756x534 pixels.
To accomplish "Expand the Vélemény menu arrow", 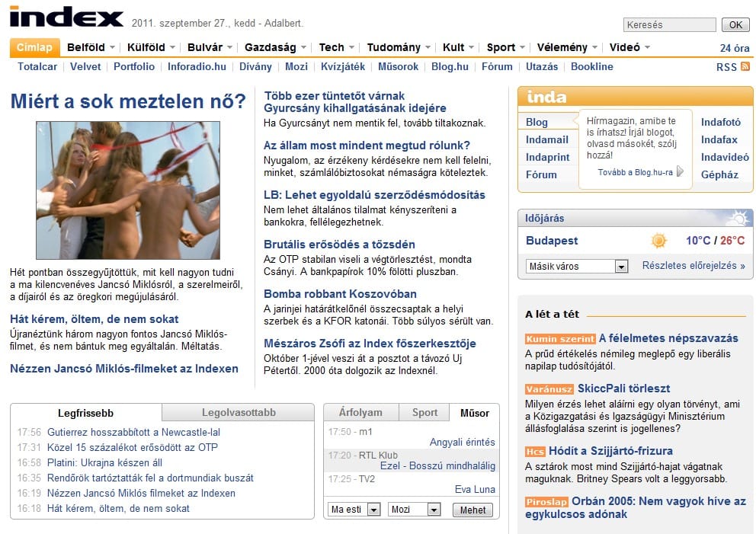I will pos(594,47).
